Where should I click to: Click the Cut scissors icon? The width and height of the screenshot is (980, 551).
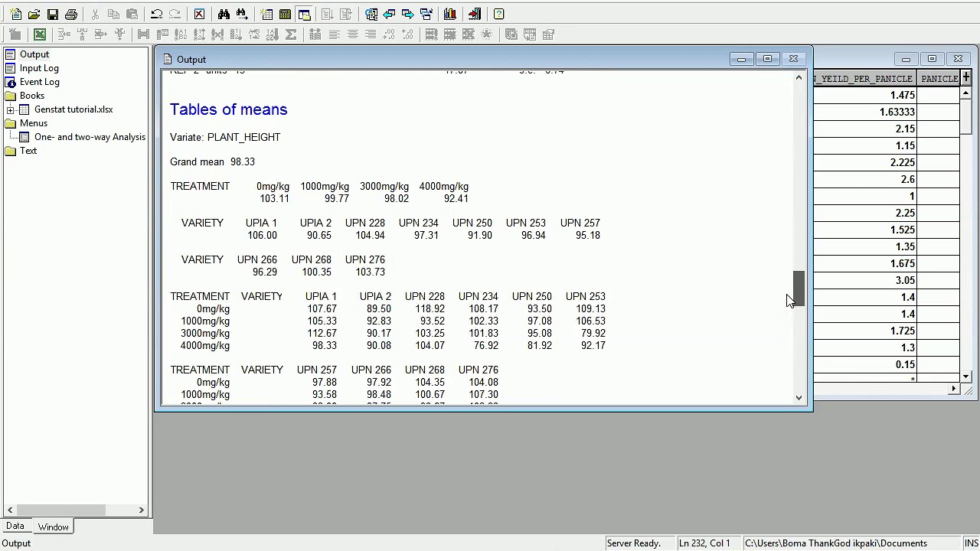pos(95,14)
